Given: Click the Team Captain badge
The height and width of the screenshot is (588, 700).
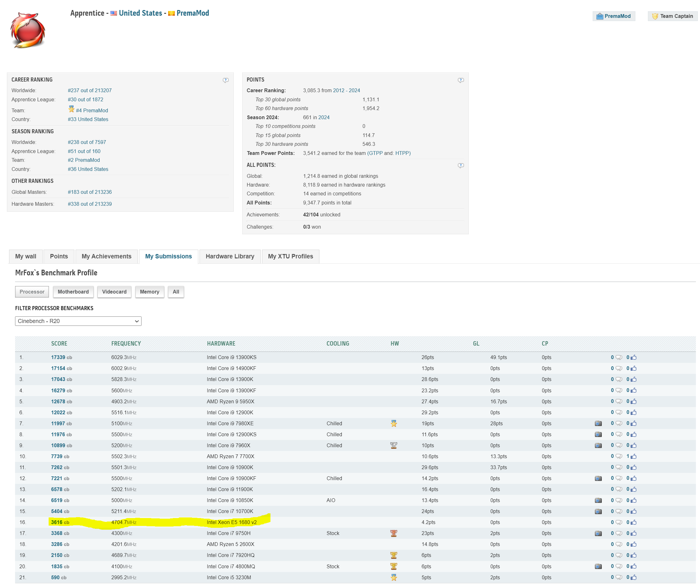Looking at the screenshot, I should click(x=673, y=16).
